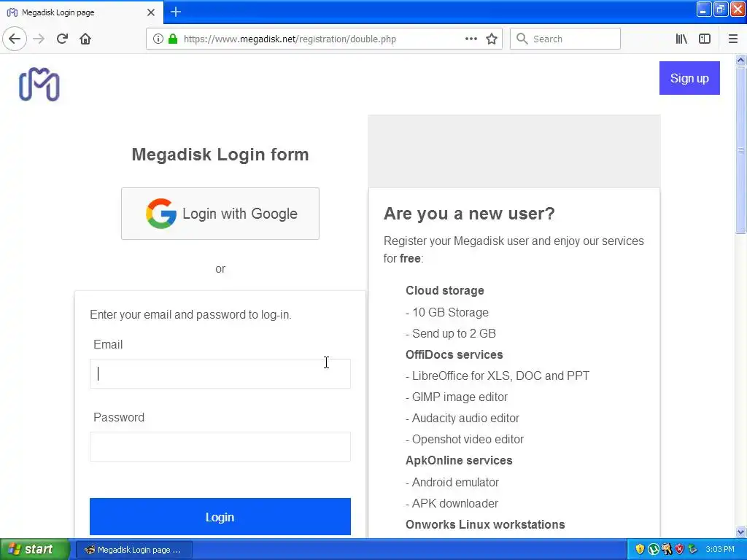The image size is (747, 560).
Task: Click Login with Google button
Action: (220, 214)
